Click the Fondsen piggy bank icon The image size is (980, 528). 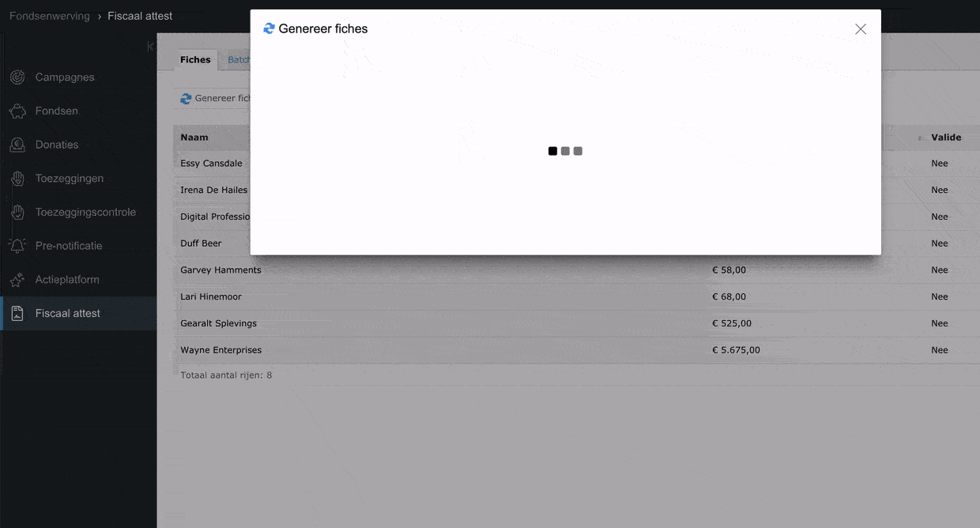(17, 111)
